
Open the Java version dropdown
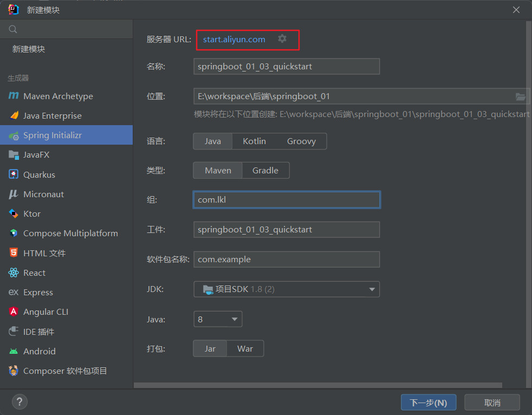[x=218, y=319]
